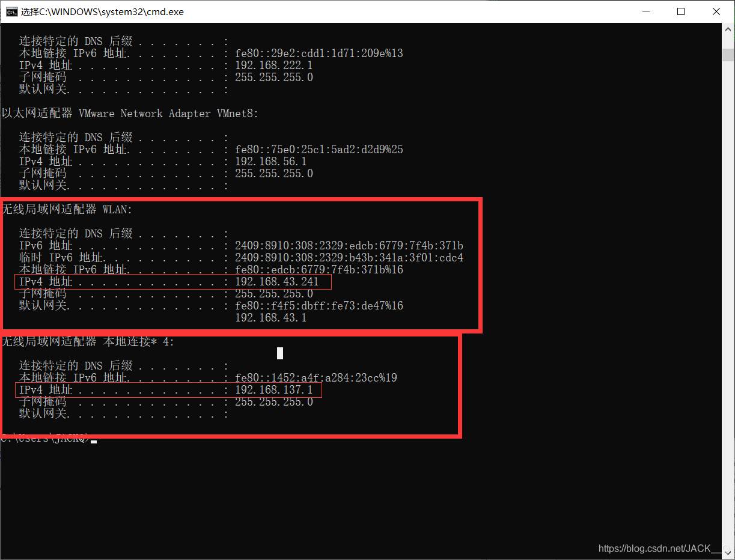Click gateway address fe80::f4f5:dbff:fe73:de47%16
The image size is (735, 560).
click(x=319, y=306)
